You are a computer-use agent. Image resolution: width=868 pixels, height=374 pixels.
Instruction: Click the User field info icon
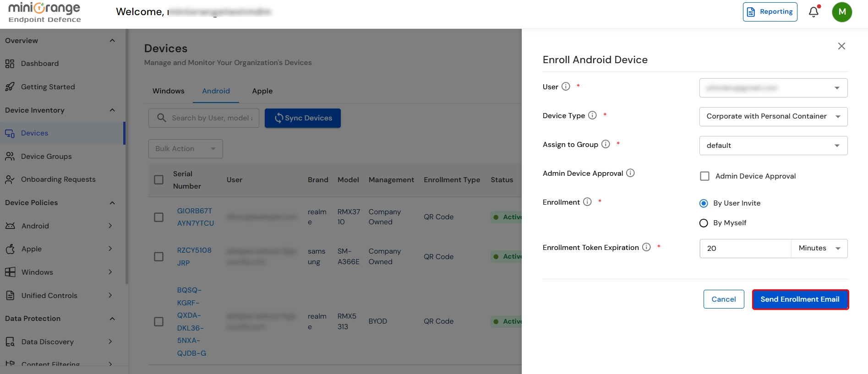pyautogui.click(x=566, y=87)
